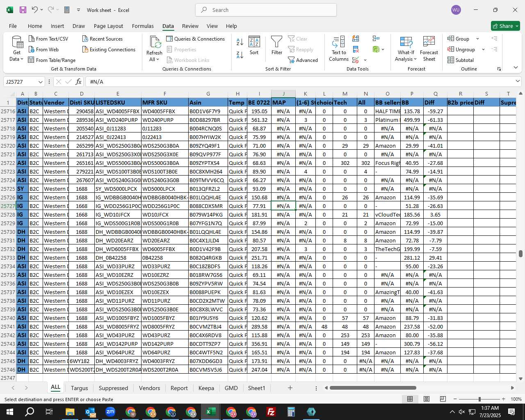Sort column Z to A descending

240,55
